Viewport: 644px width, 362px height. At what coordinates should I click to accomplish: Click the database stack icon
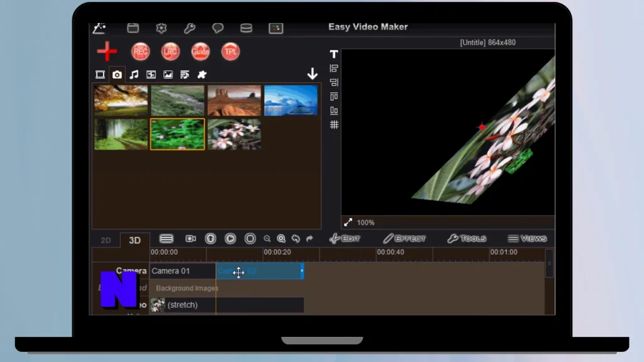point(246,28)
